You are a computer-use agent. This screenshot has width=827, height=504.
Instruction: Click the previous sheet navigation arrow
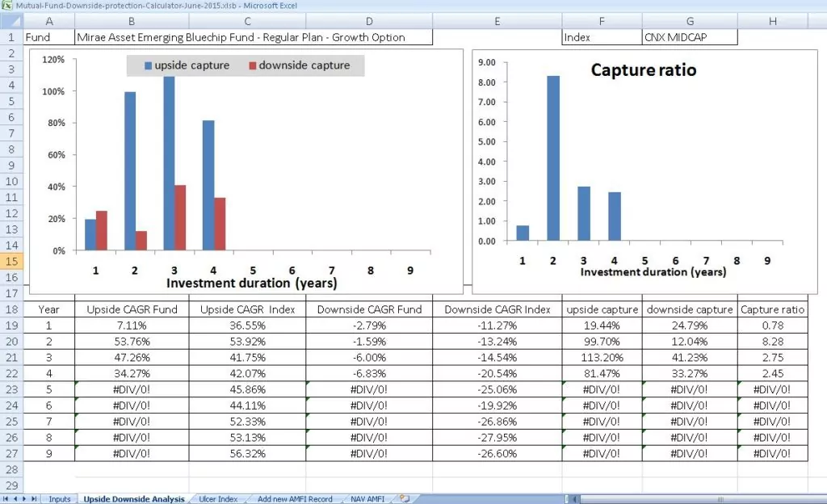pos(15,498)
